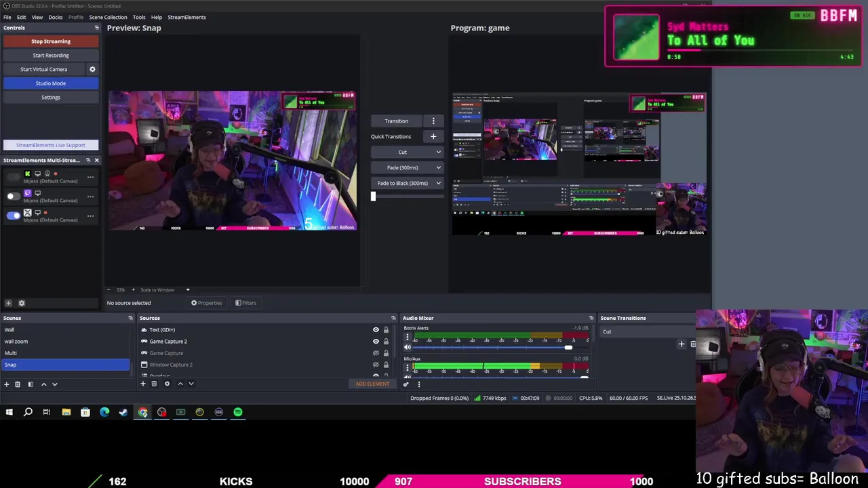The width and height of the screenshot is (868, 488).
Task: Unlock the Window Capture 2 source
Action: point(386,365)
